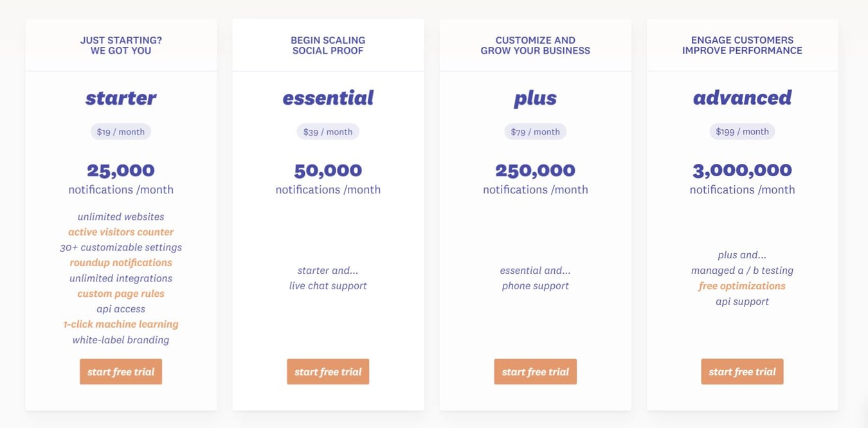Click the 'essential' plan title
868x428 pixels.
[328, 98]
